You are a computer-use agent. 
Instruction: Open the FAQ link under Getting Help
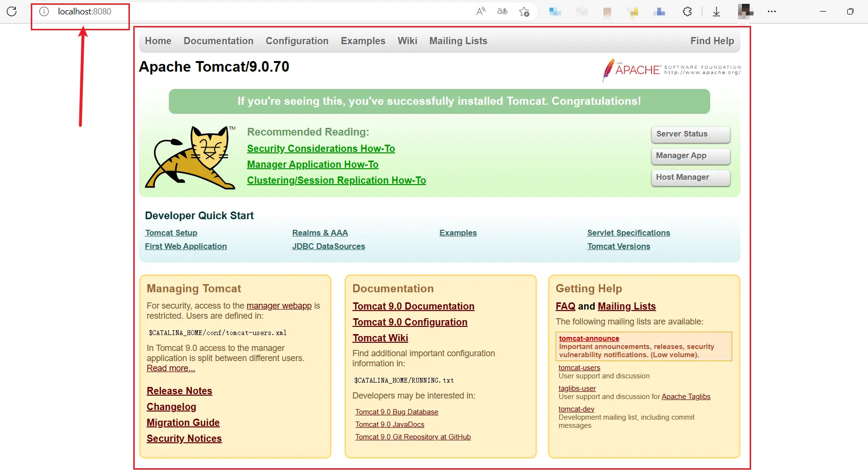pyautogui.click(x=565, y=306)
